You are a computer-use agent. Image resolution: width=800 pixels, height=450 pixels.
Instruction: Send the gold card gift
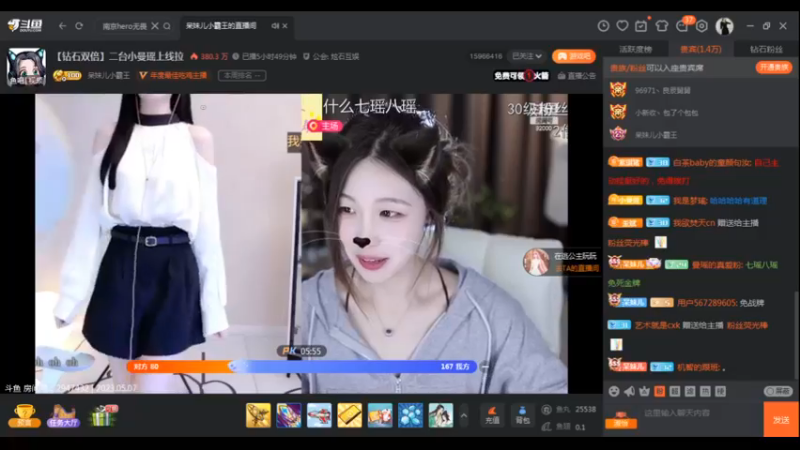point(349,415)
